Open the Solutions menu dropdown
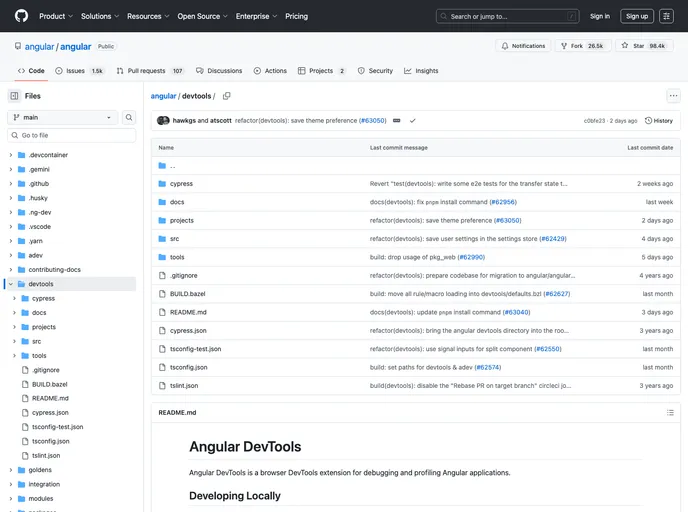688x512 pixels. tap(100, 16)
